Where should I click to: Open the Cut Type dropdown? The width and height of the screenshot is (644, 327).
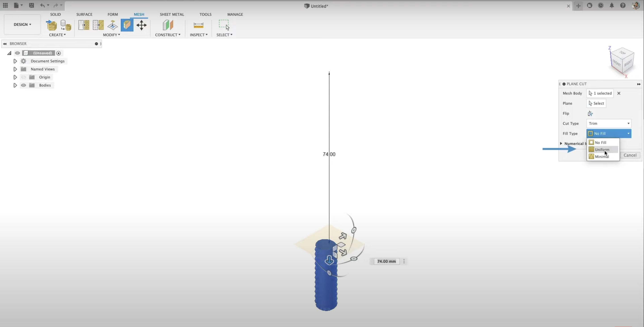point(609,123)
